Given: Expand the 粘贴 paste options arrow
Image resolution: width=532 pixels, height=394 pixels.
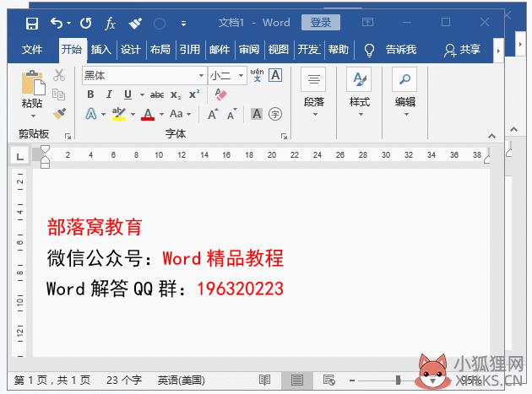Looking at the screenshot, I should 33,116.
